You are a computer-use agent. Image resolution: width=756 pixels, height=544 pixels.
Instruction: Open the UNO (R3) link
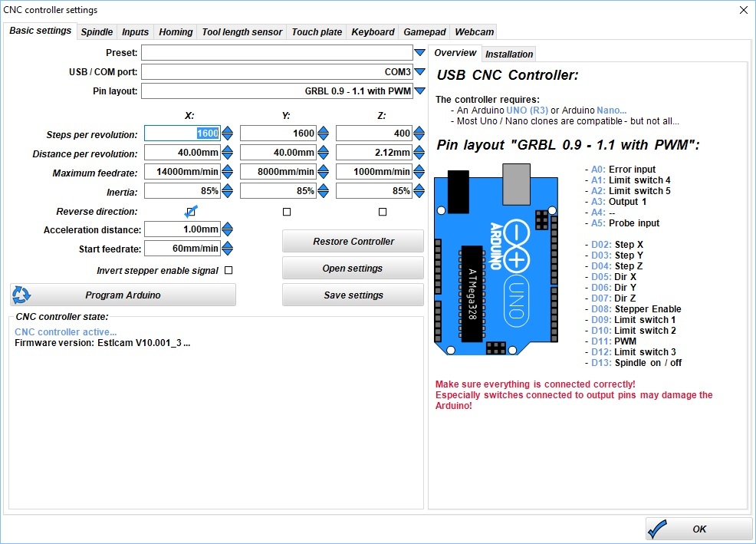pos(527,110)
